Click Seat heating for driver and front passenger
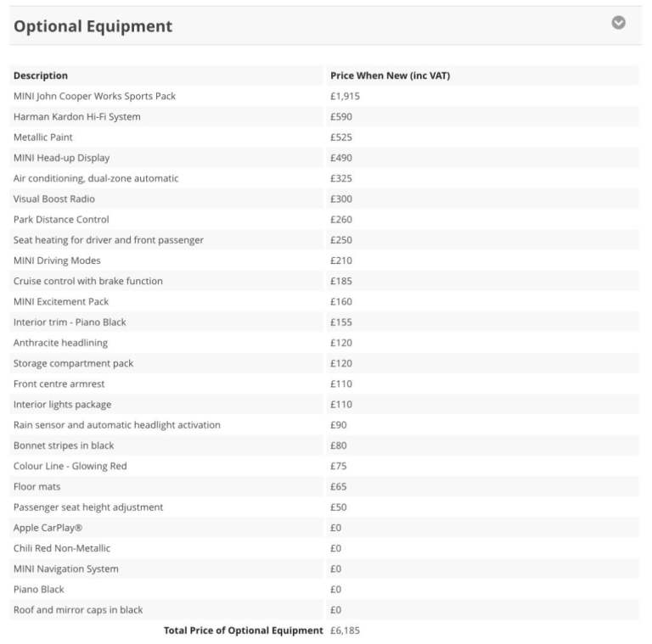 click(x=109, y=240)
